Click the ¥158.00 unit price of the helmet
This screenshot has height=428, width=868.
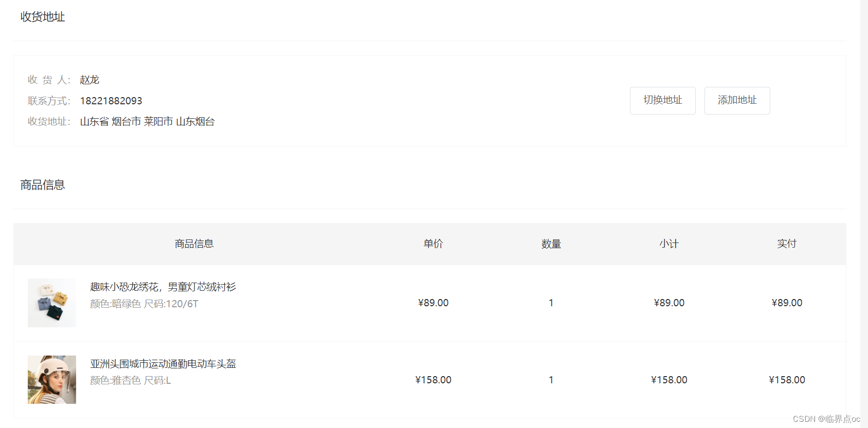[x=433, y=380]
